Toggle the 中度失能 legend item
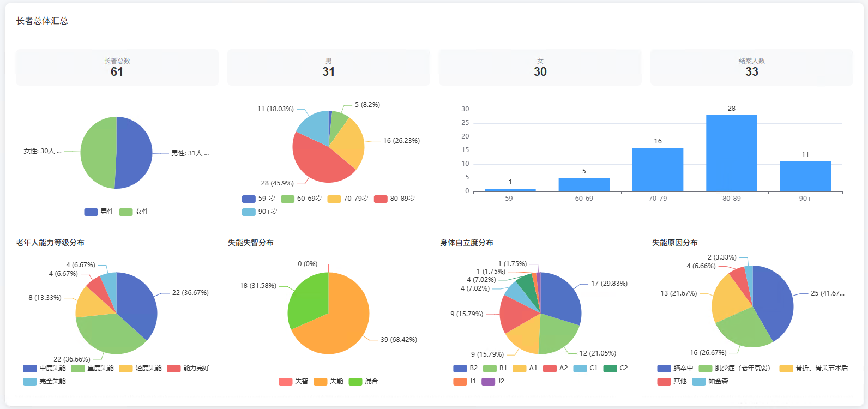868x409 pixels. coord(45,368)
